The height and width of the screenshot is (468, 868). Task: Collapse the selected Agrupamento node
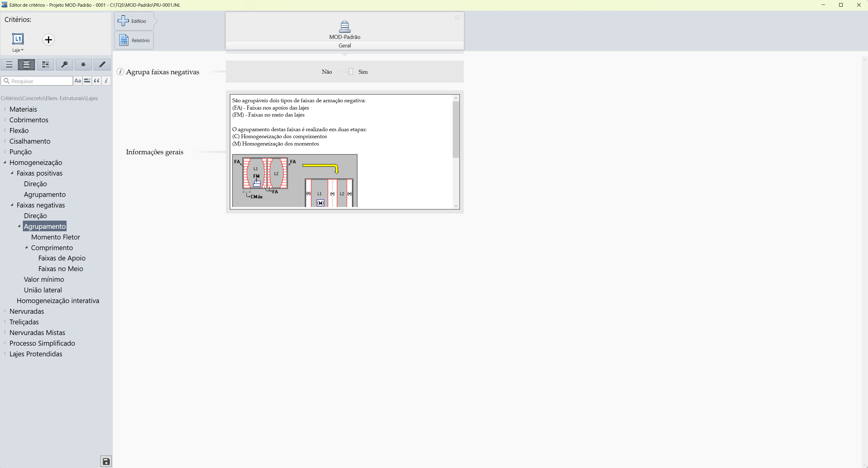[x=19, y=226]
